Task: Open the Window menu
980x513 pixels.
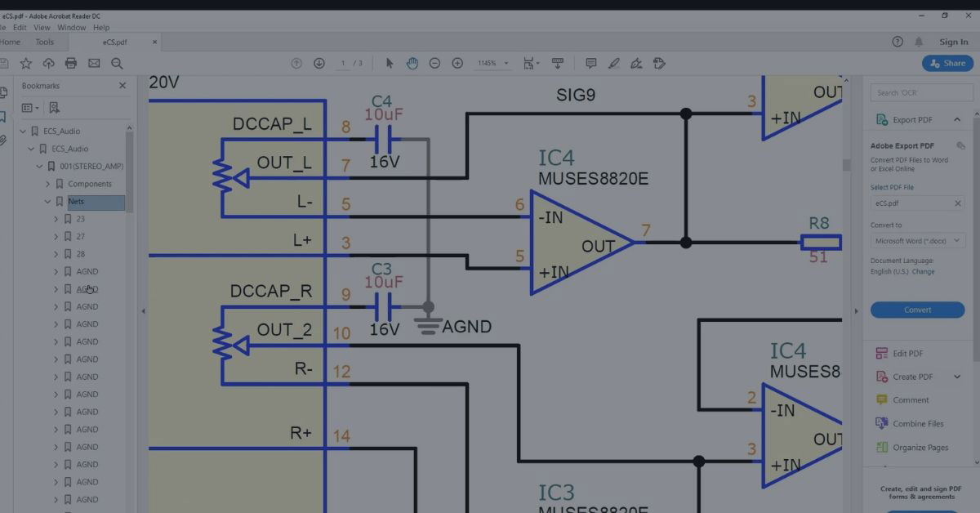Action: tap(72, 27)
